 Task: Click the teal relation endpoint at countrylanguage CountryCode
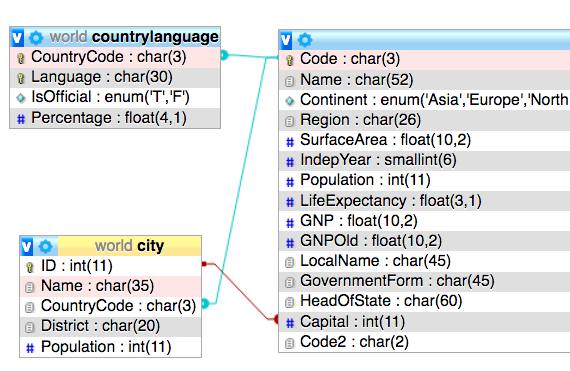(x=224, y=55)
